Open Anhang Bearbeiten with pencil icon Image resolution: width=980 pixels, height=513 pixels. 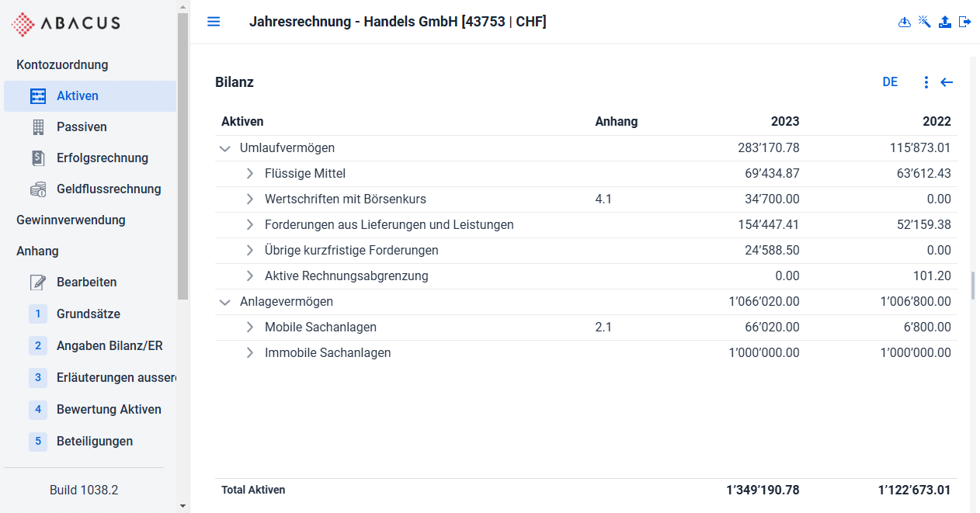pos(90,282)
